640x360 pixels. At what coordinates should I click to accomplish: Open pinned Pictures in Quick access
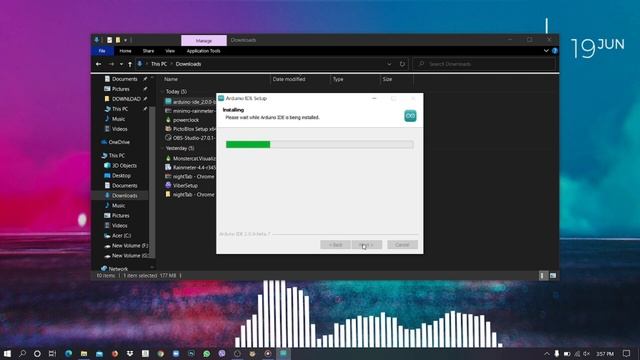(x=120, y=89)
